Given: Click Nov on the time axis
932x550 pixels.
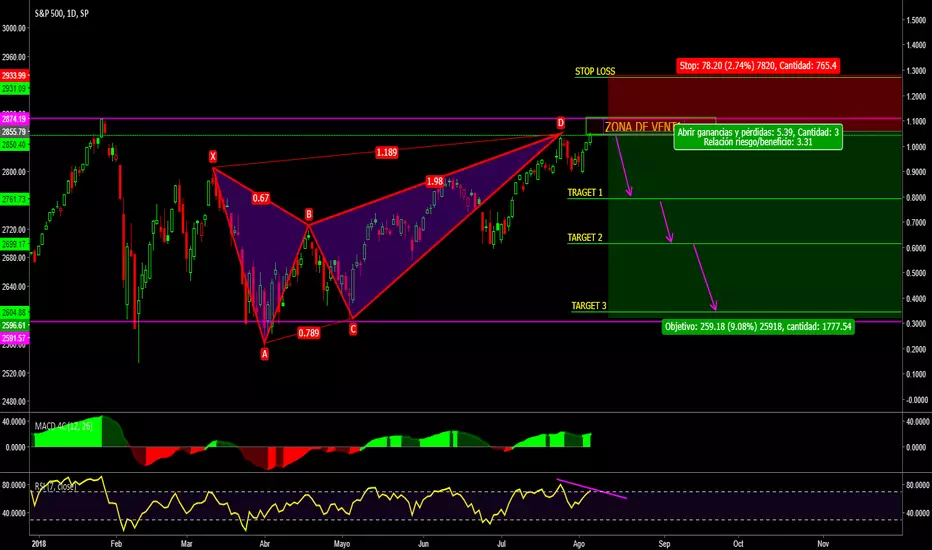Looking at the screenshot, I should point(823,543).
